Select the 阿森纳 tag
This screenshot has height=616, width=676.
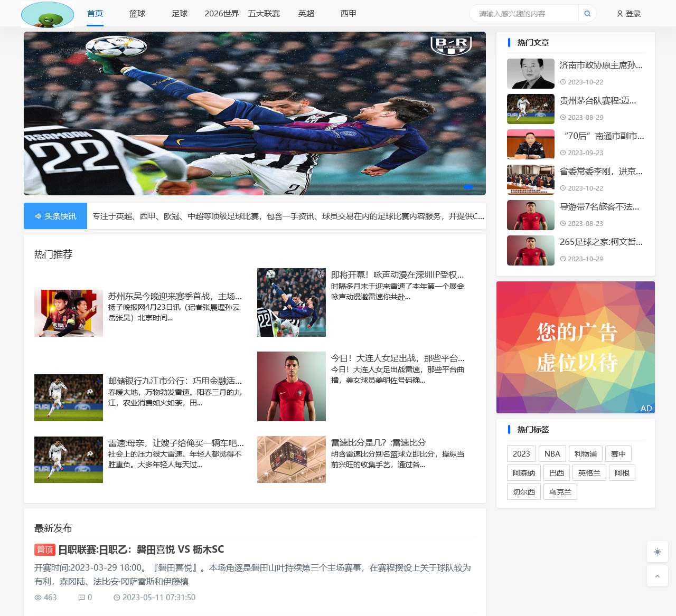click(x=524, y=473)
